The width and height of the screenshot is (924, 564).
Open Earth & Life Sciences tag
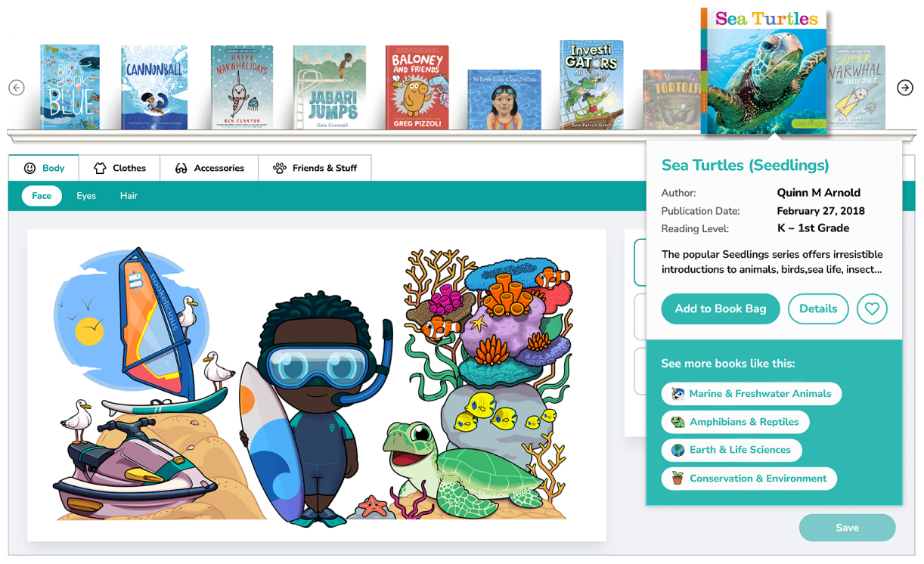(x=731, y=450)
